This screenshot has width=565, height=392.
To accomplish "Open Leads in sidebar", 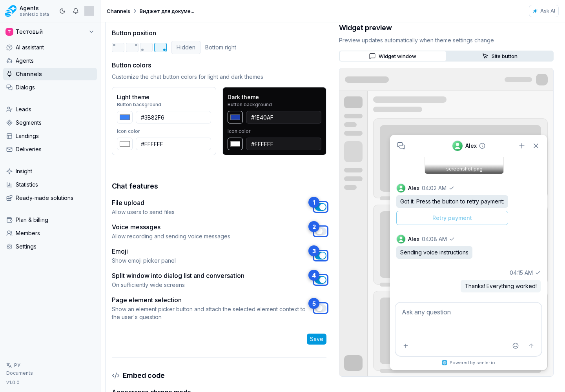I will (50, 109).
